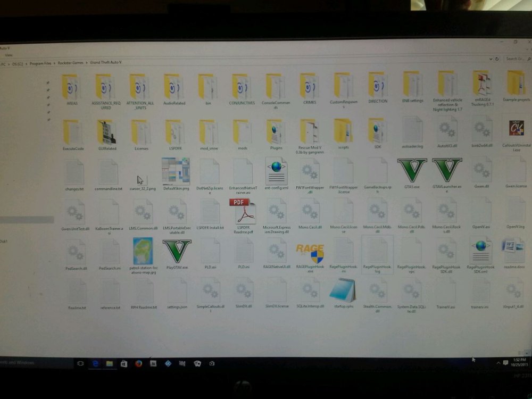The height and width of the screenshot is (399, 532).
Task: Select the startup.rphs file
Action: 343,293
